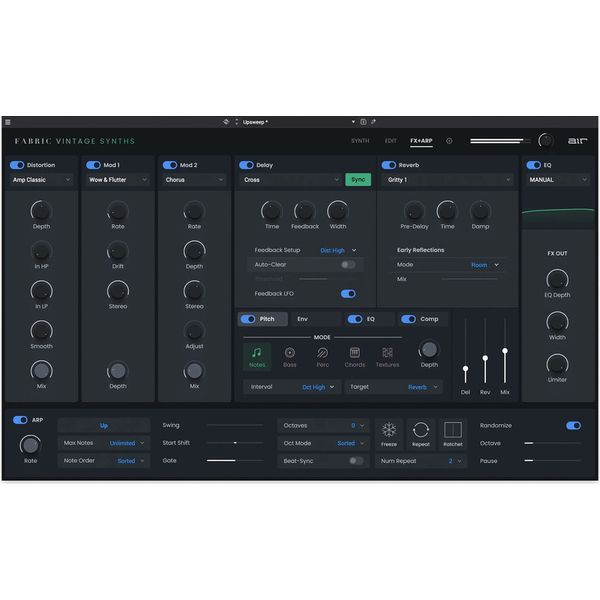Click the preset info icon

click(x=363, y=122)
